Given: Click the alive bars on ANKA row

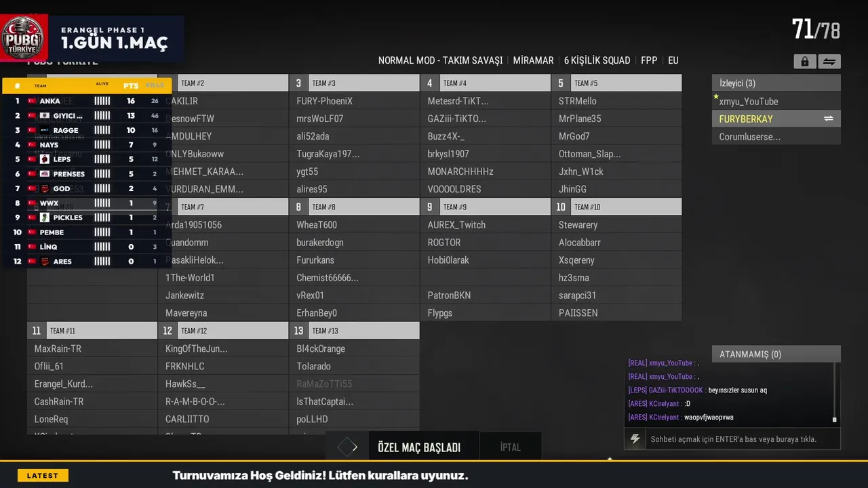Looking at the screenshot, I should click(x=102, y=101).
